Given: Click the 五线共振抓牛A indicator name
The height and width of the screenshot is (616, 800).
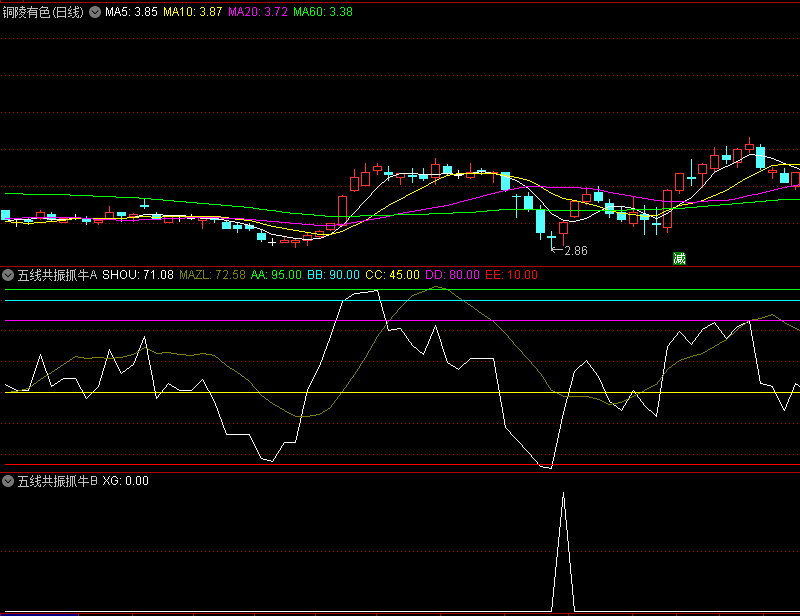Looking at the screenshot, I should coord(57,274).
